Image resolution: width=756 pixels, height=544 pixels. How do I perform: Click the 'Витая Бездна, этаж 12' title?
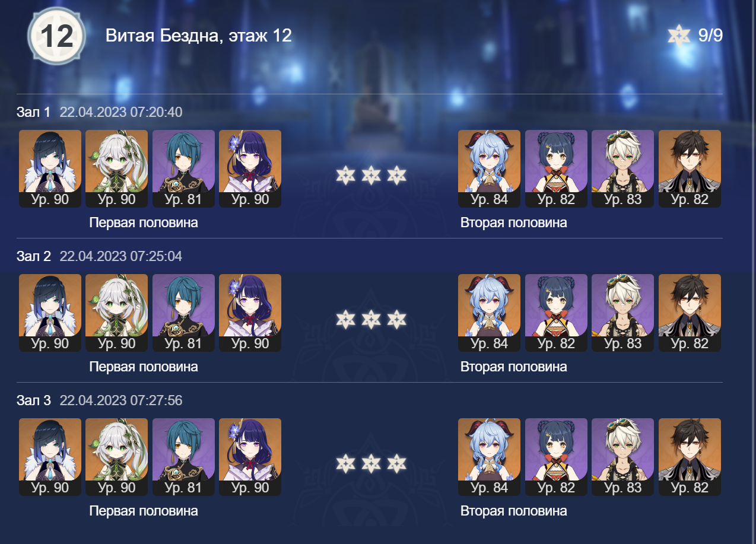tap(199, 36)
